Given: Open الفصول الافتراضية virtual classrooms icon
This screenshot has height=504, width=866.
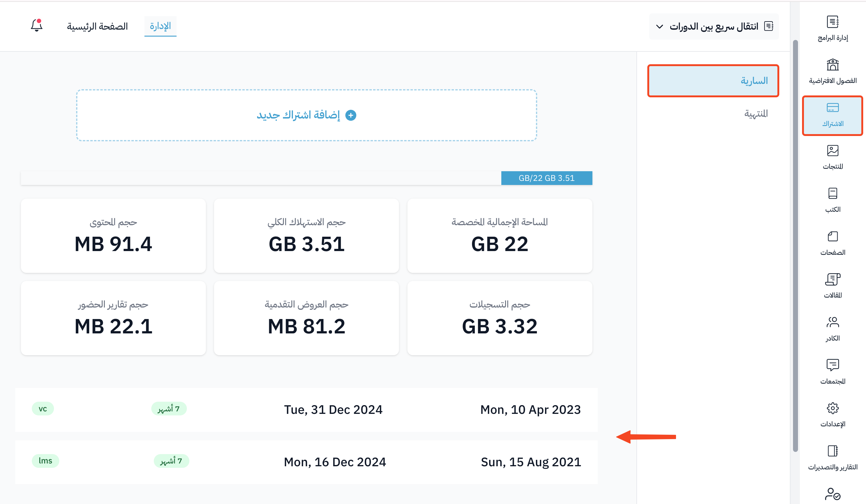Looking at the screenshot, I should point(832,65).
